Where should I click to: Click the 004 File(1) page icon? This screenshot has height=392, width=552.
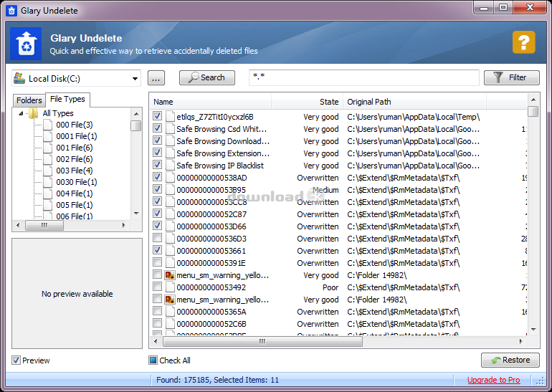tap(47, 193)
